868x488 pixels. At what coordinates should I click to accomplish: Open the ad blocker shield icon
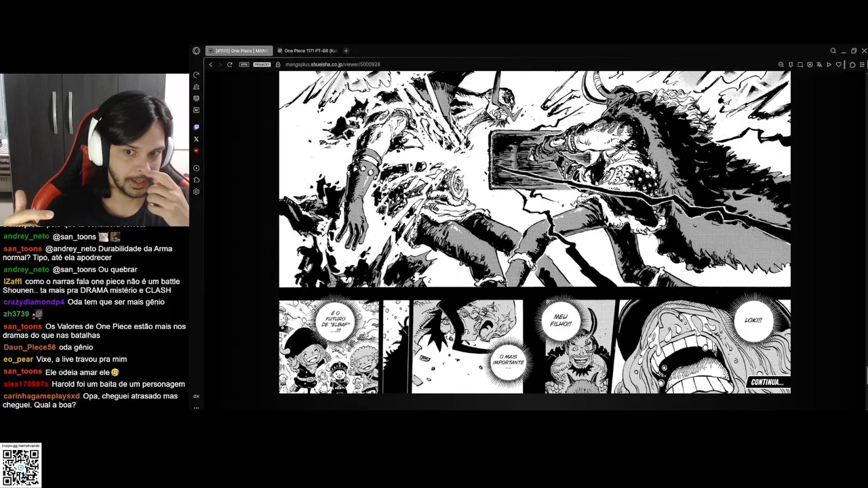810,64
